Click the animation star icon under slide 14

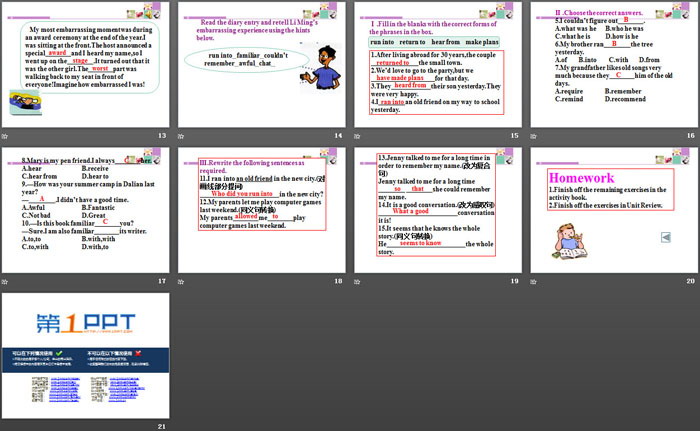(x=181, y=136)
